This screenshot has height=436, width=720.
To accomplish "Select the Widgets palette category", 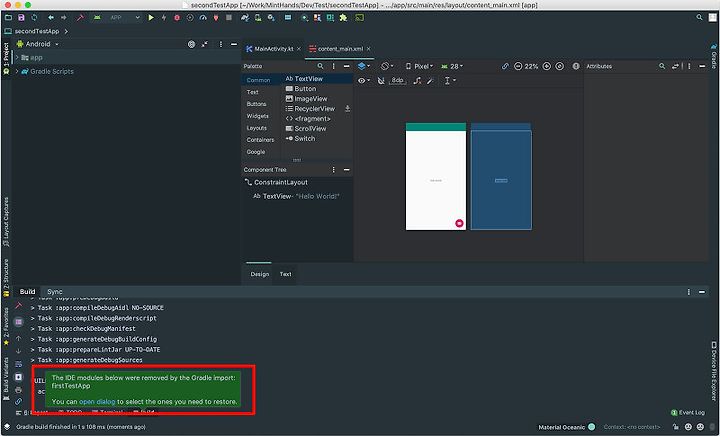I will click(258, 116).
